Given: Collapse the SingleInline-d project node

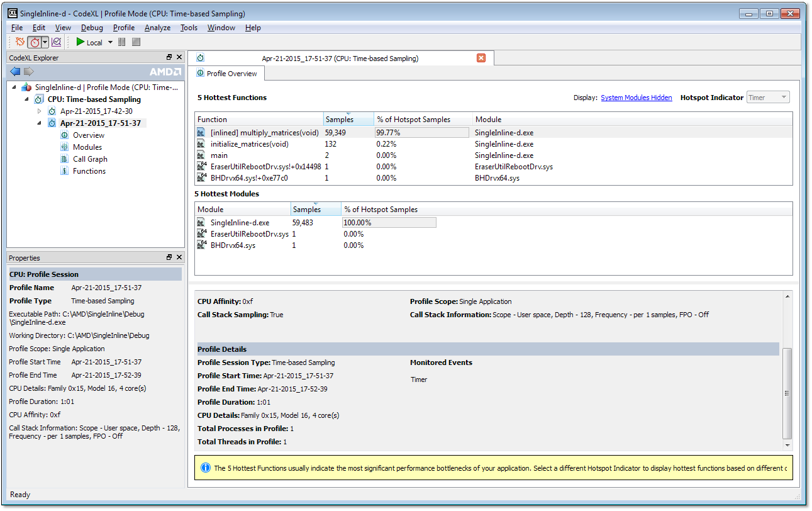Looking at the screenshot, I should point(14,87).
